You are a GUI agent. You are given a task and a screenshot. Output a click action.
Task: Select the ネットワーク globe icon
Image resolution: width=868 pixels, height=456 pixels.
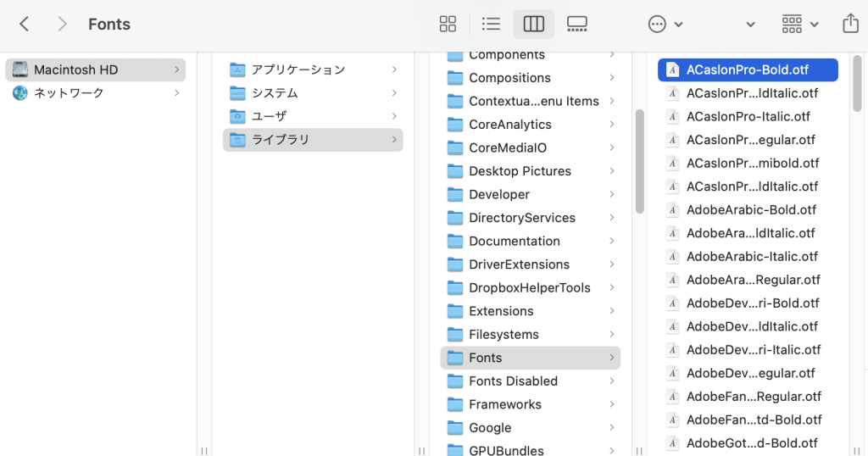20,93
